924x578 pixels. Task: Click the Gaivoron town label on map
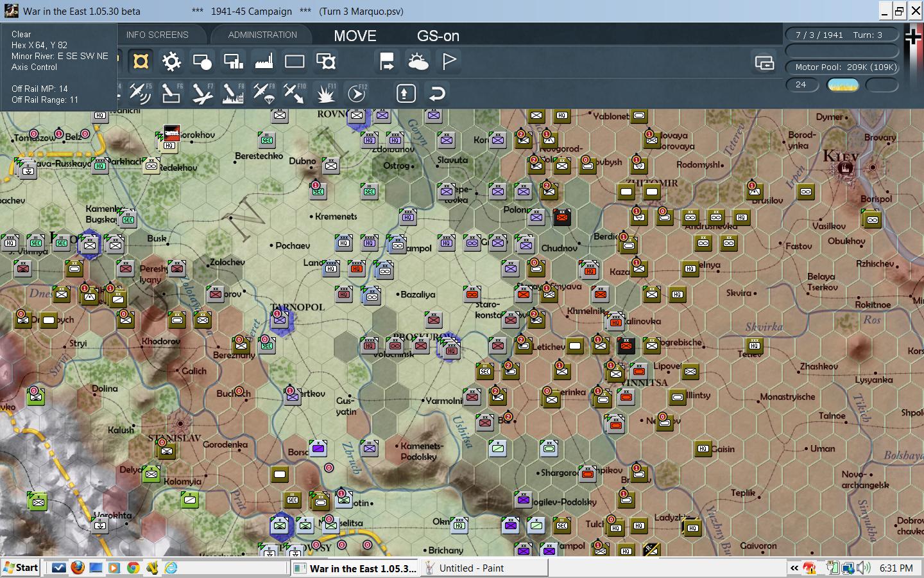point(758,546)
